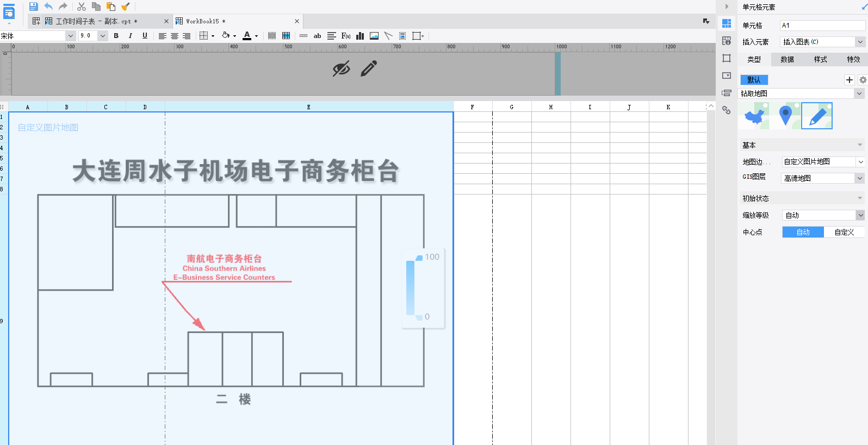Click the Save icon in top toolbar
The image size is (868, 445).
click(x=33, y=7)
